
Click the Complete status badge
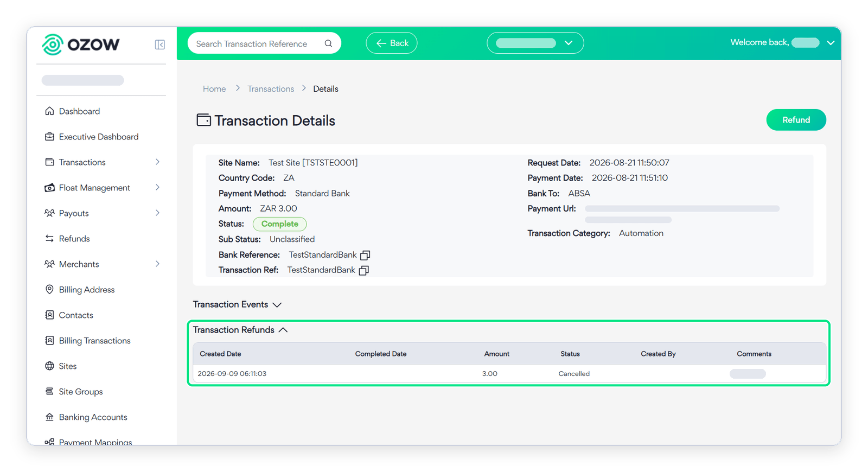pyautogui.click(x=280, y=224)
